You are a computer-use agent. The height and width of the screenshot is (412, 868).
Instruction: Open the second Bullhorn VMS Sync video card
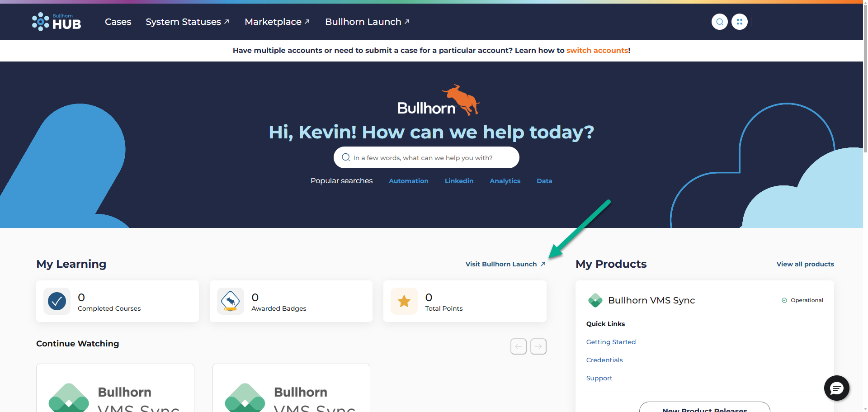[291, 388]
